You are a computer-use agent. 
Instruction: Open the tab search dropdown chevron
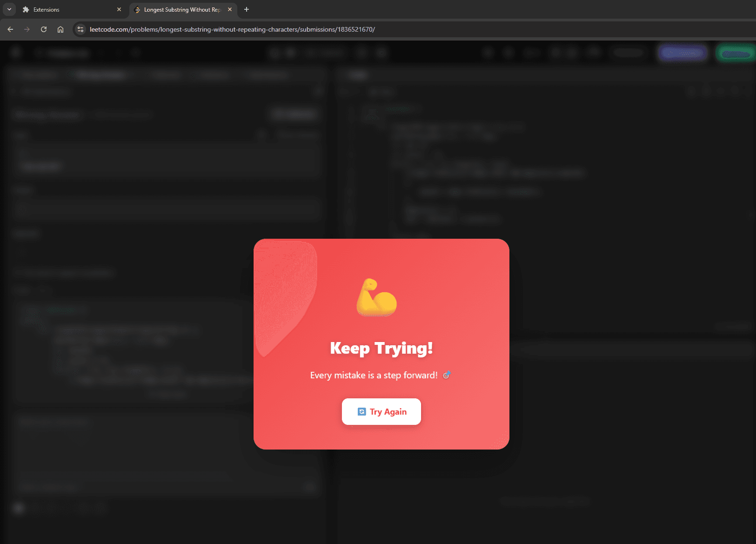click(x=9, y=9)
